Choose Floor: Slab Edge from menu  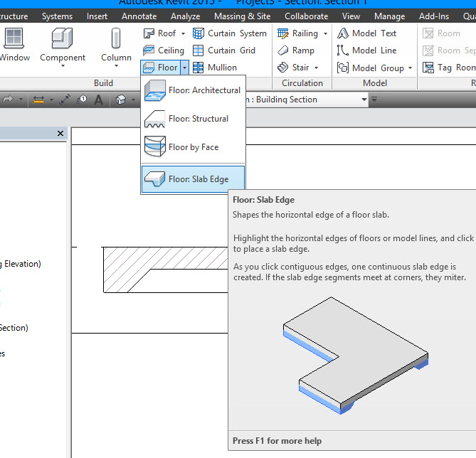point(193,179)
